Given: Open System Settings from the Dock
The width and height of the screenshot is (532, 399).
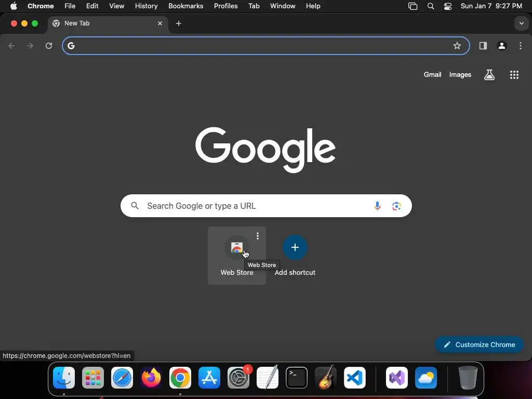Looking at the screenshot, I should coord(238,378).
